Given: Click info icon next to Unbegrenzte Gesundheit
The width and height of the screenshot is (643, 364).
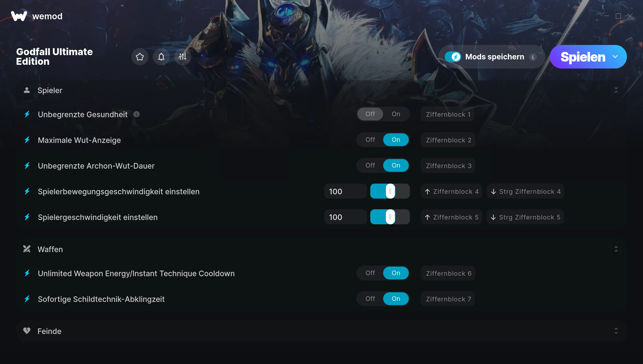Looking at the screenshot, I should click(x=137, y=114).
